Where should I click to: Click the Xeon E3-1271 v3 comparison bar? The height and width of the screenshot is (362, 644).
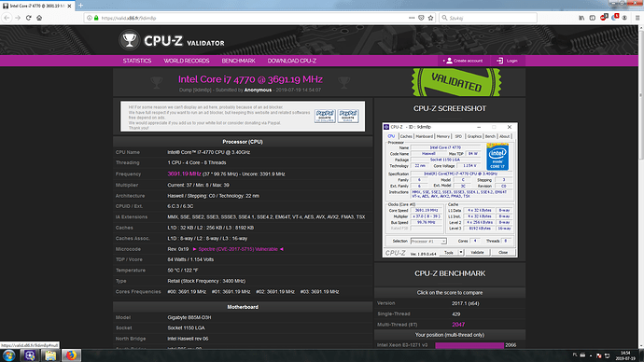tap(469, 345)
